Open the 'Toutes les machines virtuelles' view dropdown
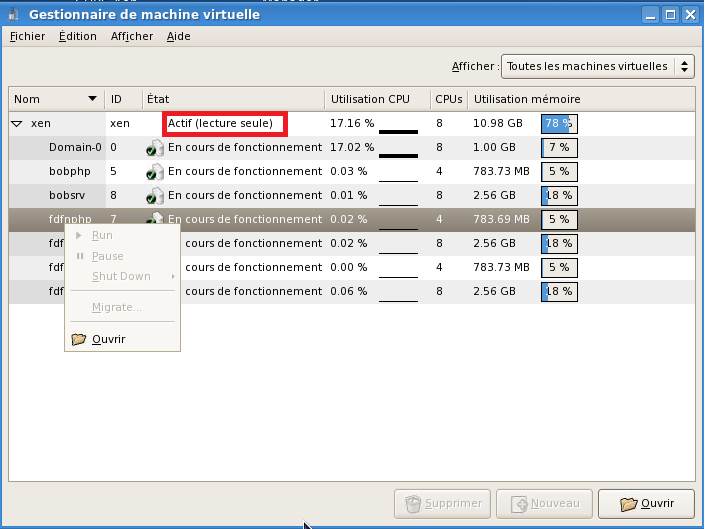This screenshot has width=723, height=529. (596, 66)
